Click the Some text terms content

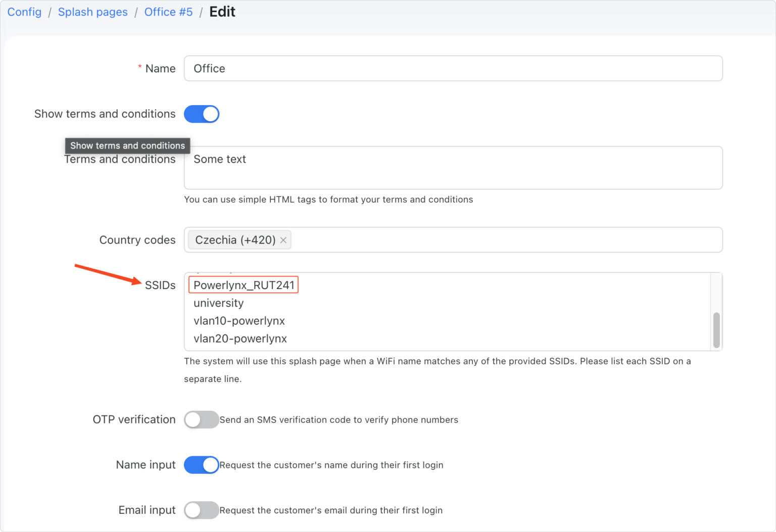click(220, 159)
